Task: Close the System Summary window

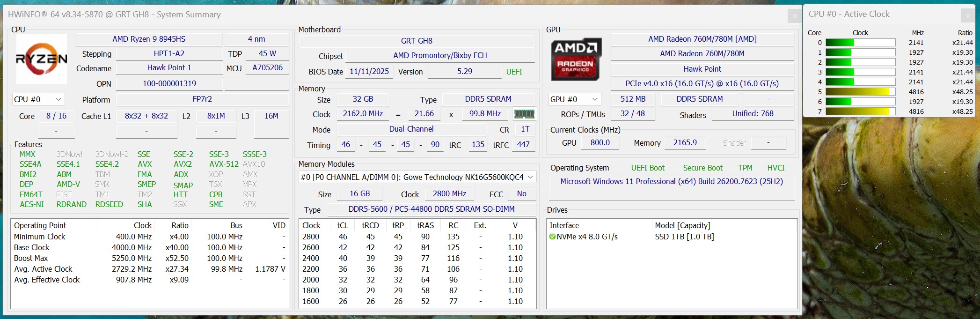Action: [794, 16]
